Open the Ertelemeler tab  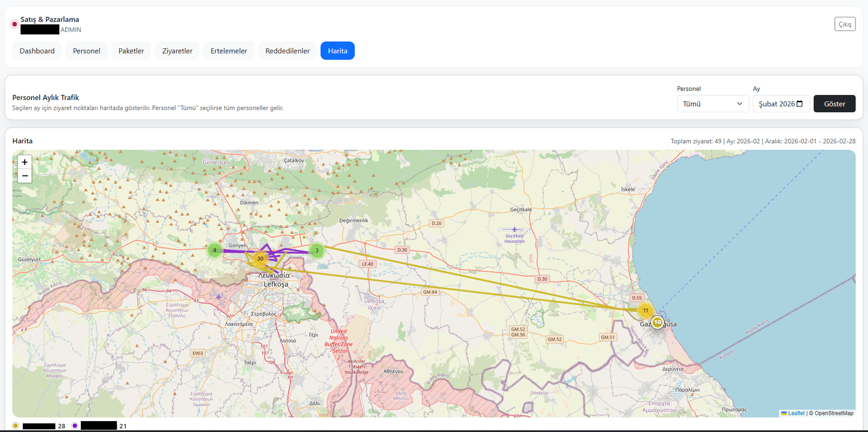point(229,51)
